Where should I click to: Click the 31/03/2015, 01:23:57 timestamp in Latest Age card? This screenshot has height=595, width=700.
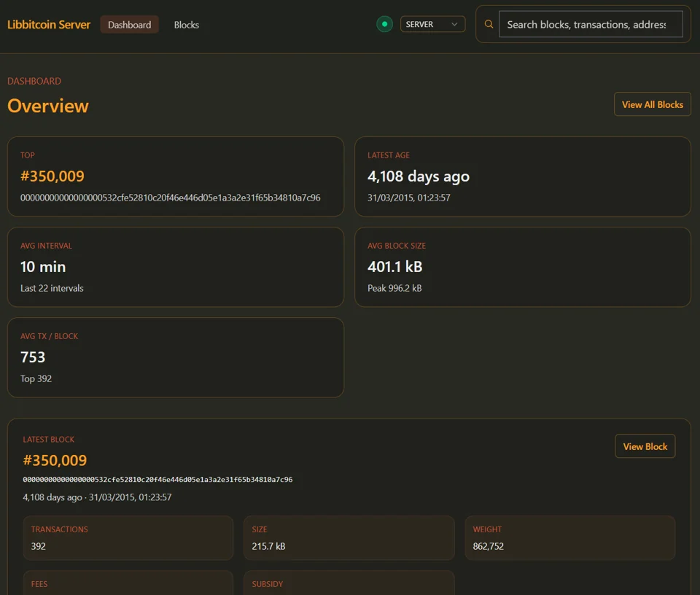pos(408,198)
